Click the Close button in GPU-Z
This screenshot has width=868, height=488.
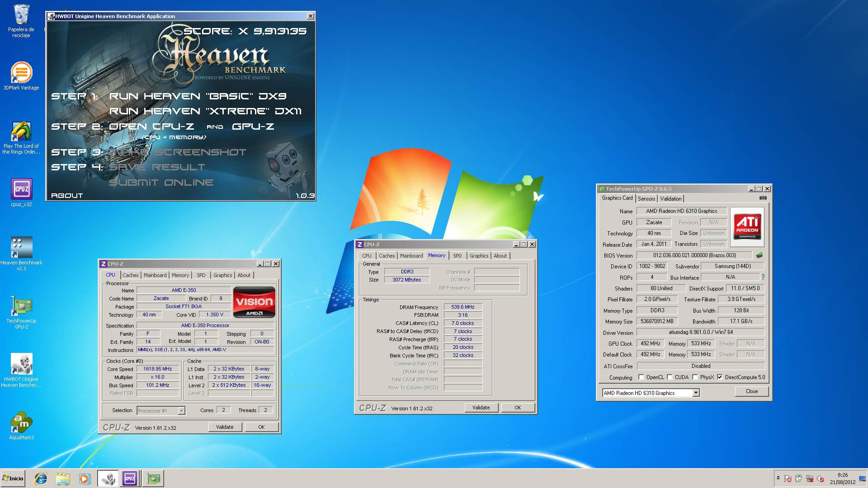752,391
